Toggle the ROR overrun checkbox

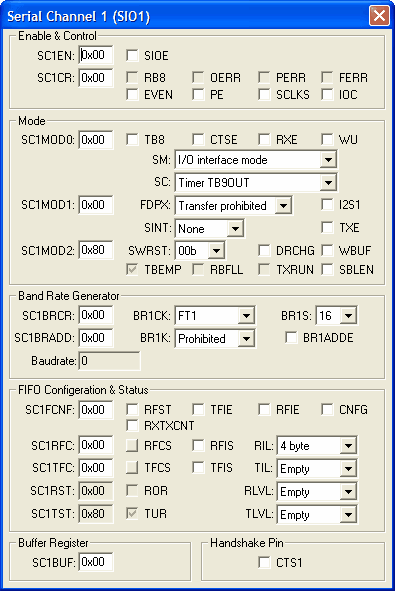[x=132, y=491]
